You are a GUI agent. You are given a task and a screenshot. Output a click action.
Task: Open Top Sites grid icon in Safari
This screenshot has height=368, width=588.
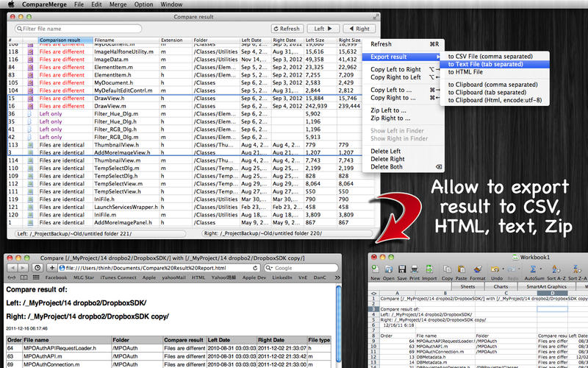point(36,277)
